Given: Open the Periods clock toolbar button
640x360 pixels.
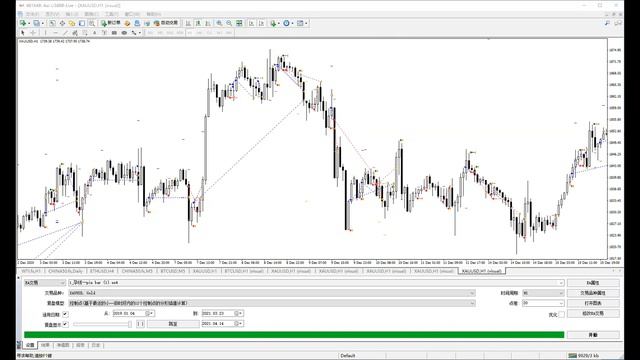Looking at the screenshot, I should click(x=287, y=23).
